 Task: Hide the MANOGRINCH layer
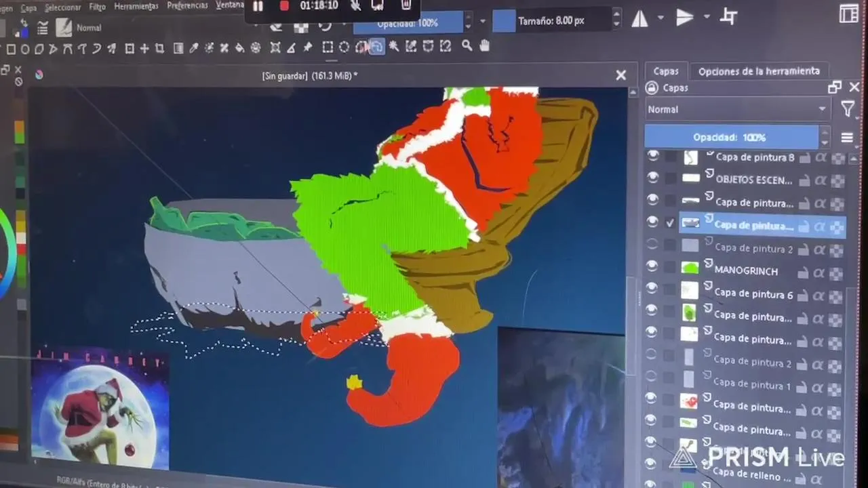pyautogui.click(x=652, y=266)
